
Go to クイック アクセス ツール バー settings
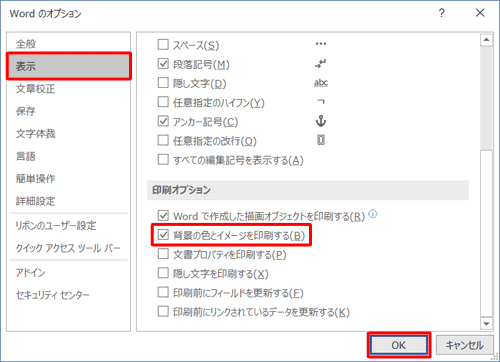68,248
